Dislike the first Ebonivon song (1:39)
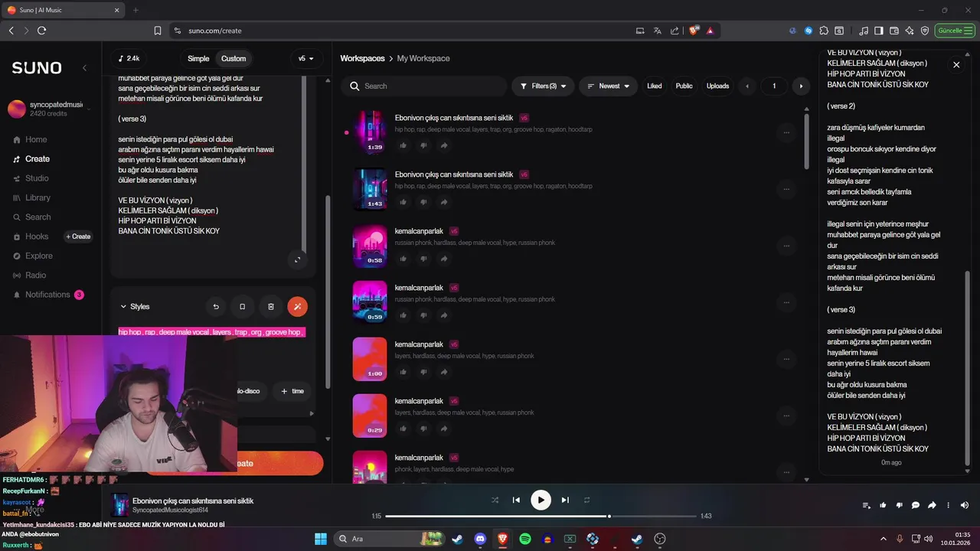The height and width of the screenshot is (551, 980). [x=423, y=145]
